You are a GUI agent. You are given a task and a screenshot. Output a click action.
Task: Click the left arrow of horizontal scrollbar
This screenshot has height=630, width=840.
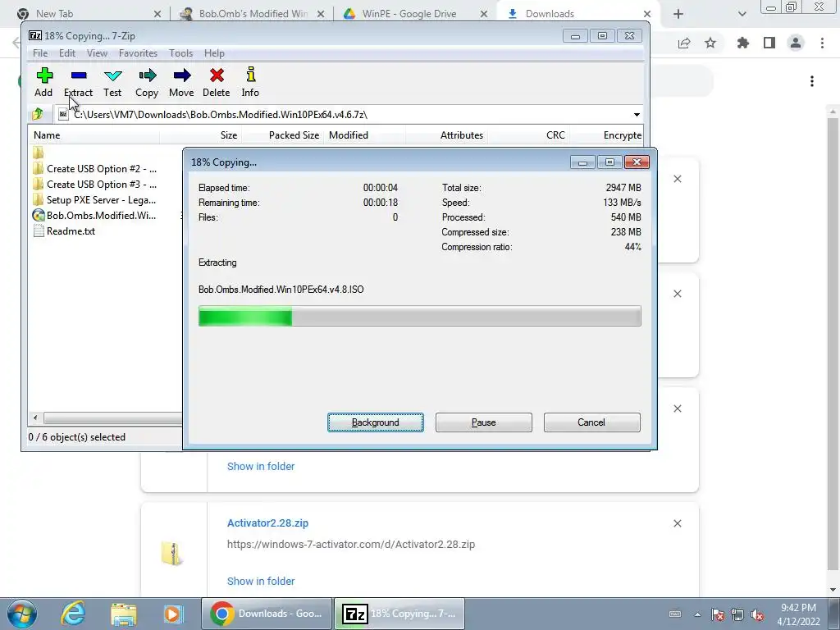click(35, 418)
